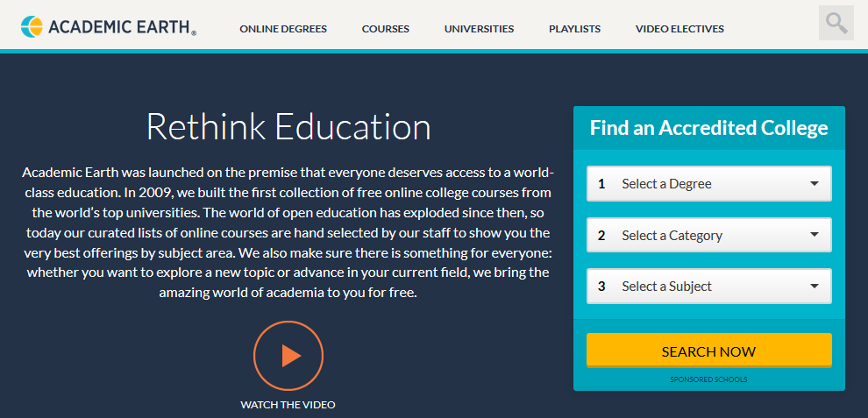Screen dimensions: 868x418
Task: Open the Online Degrees menu
Action: click(x=283, y=29)
